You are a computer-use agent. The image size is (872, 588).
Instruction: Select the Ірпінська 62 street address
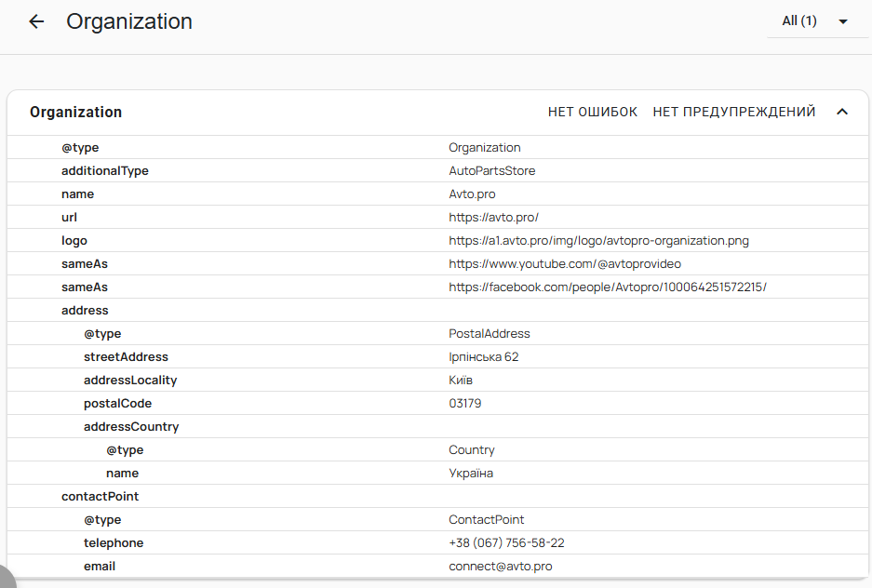484,357
